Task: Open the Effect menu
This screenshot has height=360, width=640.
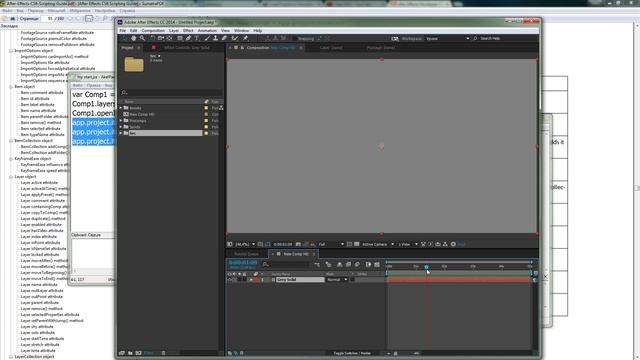Action: (x=188, y=31)
